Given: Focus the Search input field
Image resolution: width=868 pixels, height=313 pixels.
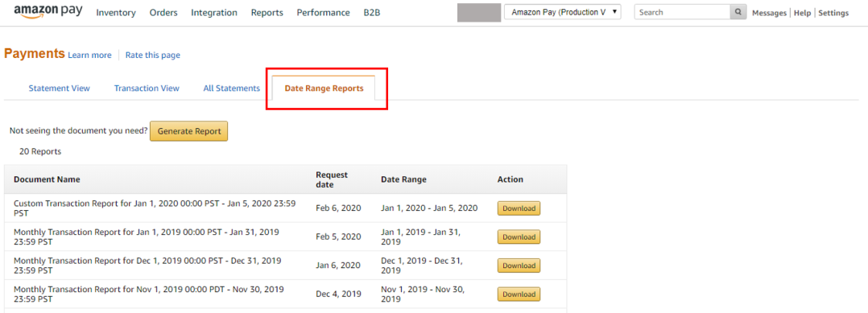Looking at the screenshot, I should pos(683,12).
